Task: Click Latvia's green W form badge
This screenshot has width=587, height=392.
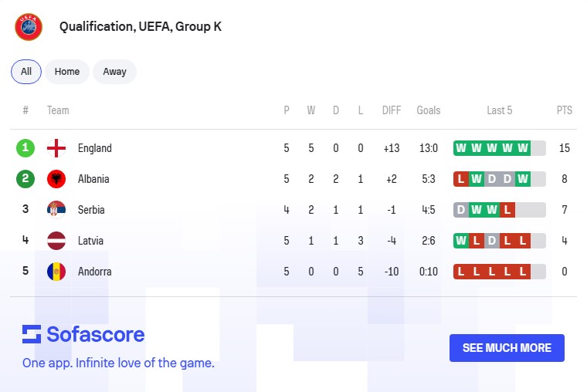Action: tap(461, 241)
